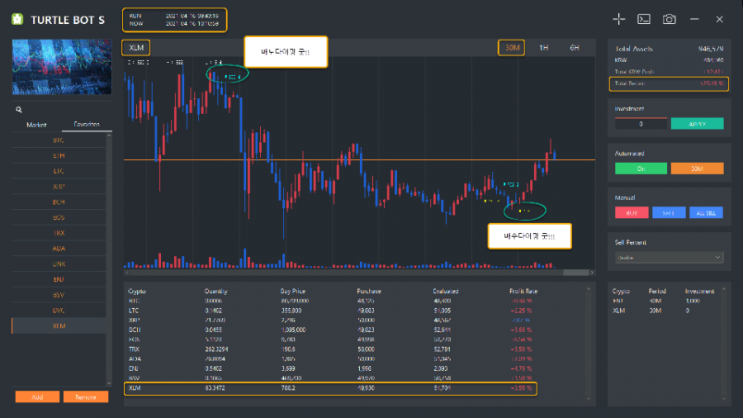The height and width of the screenshot is (418, 743).
Task: Select BCH in the Favorites list
Action: 59,202
